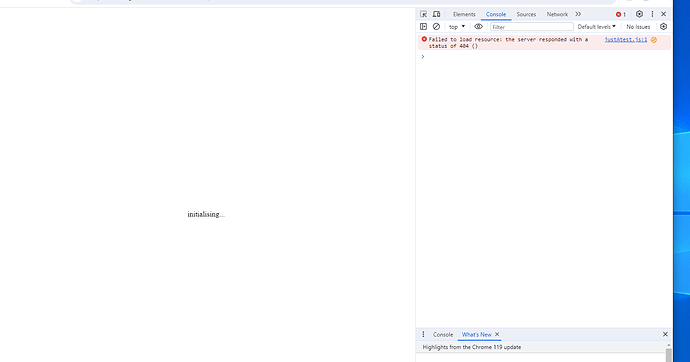
Task: Switch to the Elements tab
Action: click(x=464, y=15)
